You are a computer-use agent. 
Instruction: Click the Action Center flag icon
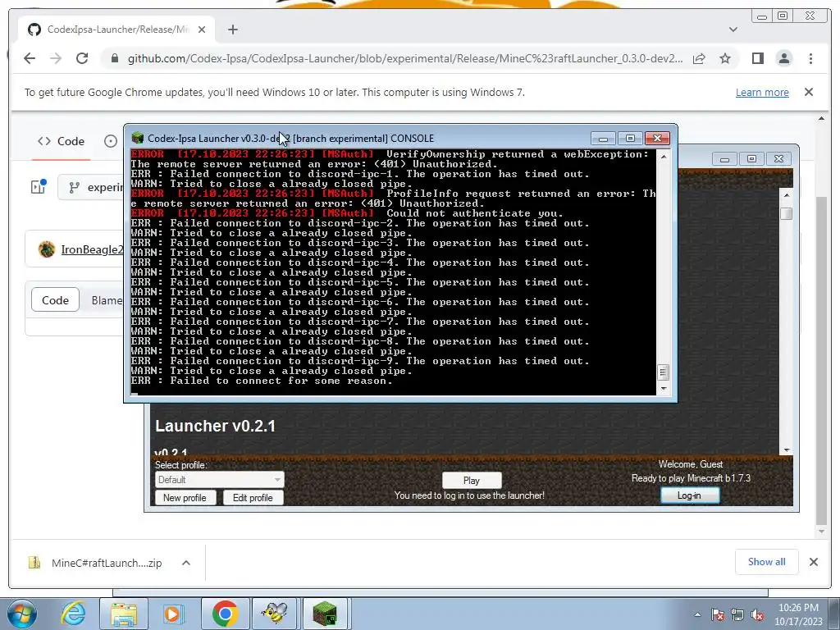(718, 614)
